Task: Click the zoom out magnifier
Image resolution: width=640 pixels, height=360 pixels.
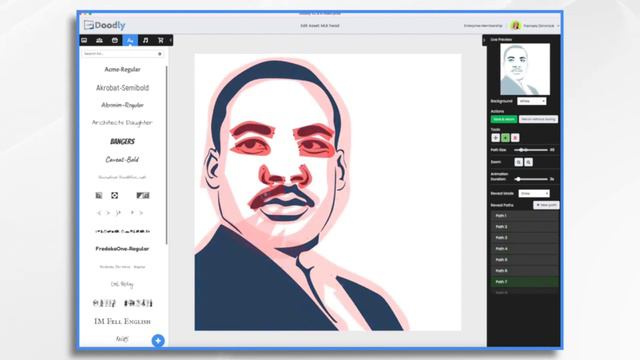Action: pyautogui.click(x=518, y=162)
